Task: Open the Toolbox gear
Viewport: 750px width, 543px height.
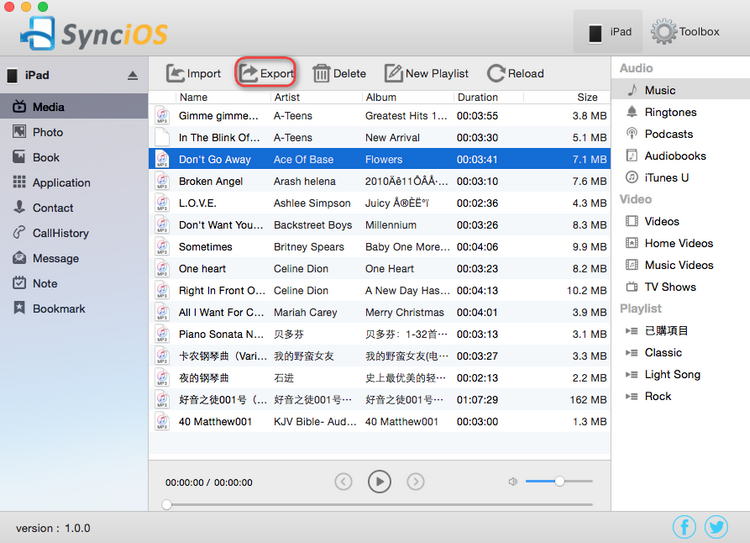Action: point(663,32)
